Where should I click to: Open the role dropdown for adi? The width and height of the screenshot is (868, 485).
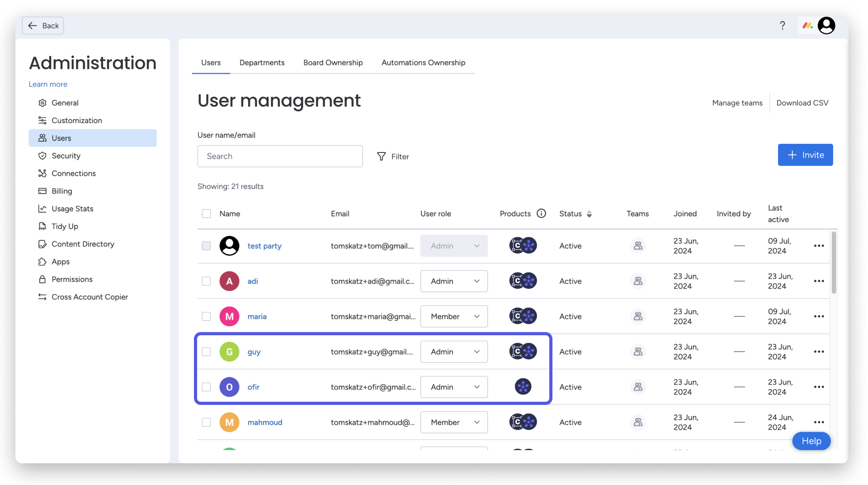[454, 281]
